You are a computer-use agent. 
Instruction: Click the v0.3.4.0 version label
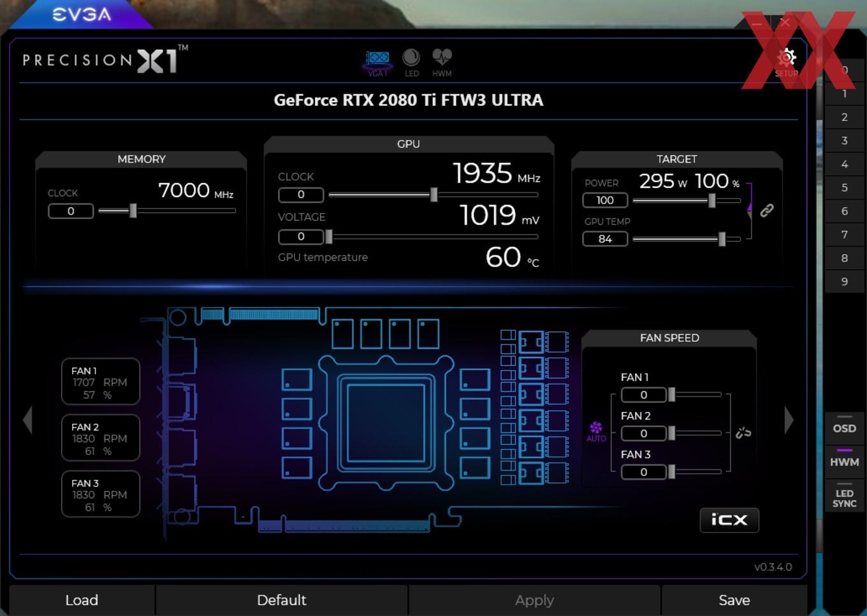coord(773,567)
